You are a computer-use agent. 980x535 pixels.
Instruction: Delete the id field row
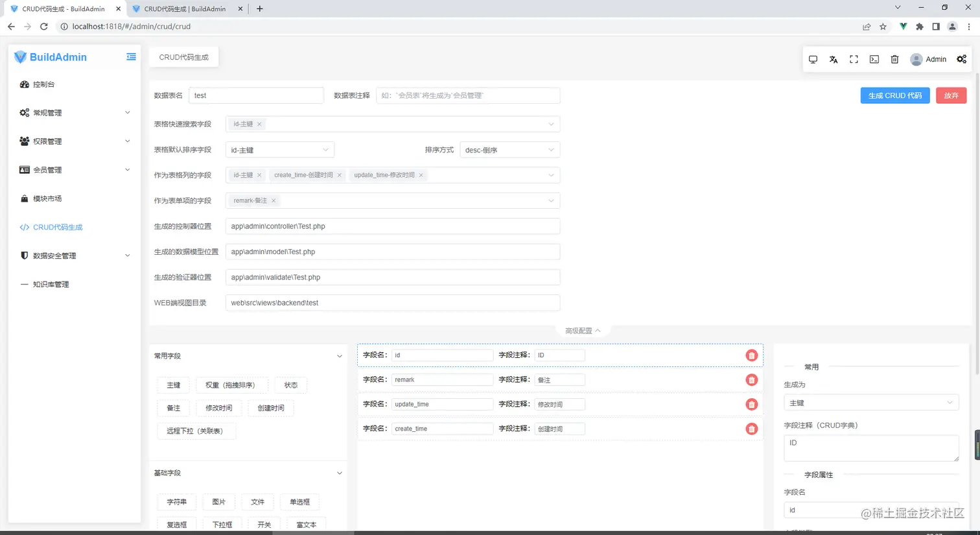coord(751,355)
